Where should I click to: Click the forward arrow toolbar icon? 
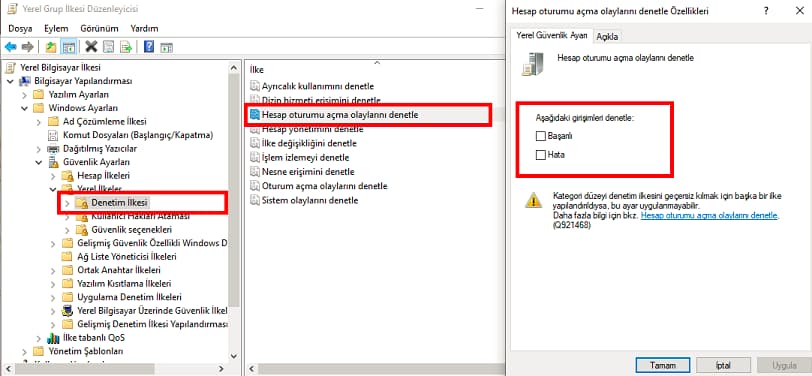tap(27, 47)
